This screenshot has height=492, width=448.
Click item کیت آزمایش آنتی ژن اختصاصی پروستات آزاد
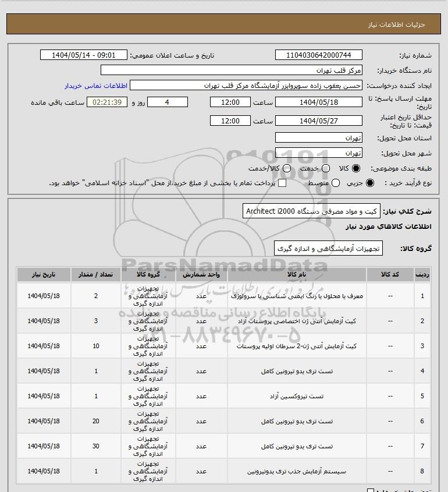297,321
